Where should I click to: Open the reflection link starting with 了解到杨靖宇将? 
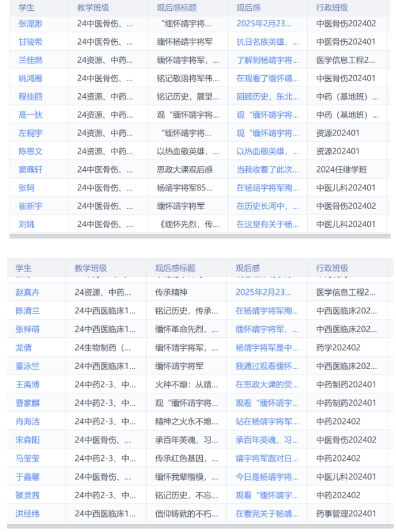[x=267, y=60]
